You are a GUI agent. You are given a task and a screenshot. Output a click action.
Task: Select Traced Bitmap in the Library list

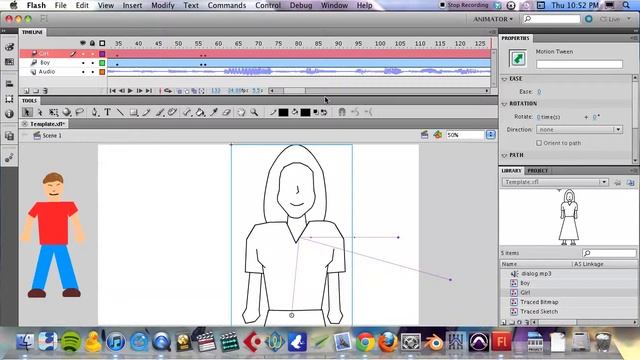pos(539,302)
